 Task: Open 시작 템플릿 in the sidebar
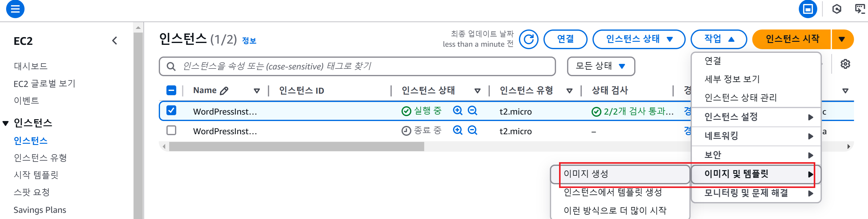(36, 175)
